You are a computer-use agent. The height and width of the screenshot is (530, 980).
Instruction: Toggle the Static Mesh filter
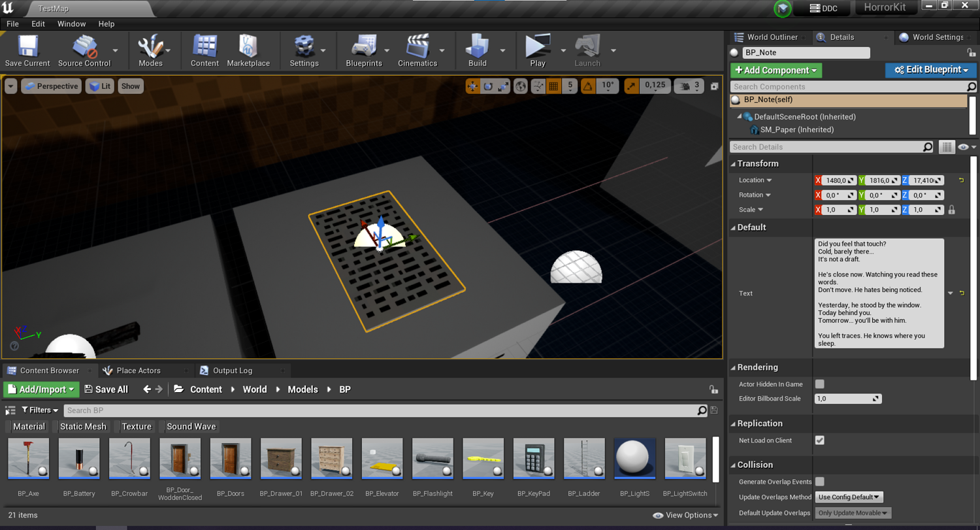click(83, 427)
